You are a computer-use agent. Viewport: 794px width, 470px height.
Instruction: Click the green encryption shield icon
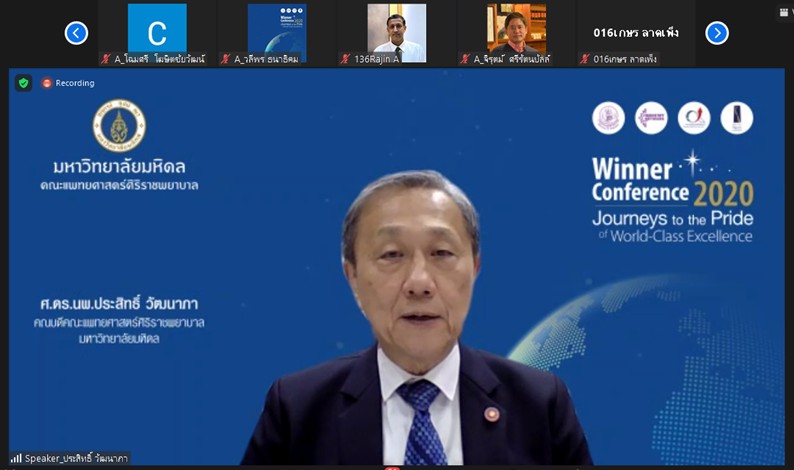click(23, 83)
